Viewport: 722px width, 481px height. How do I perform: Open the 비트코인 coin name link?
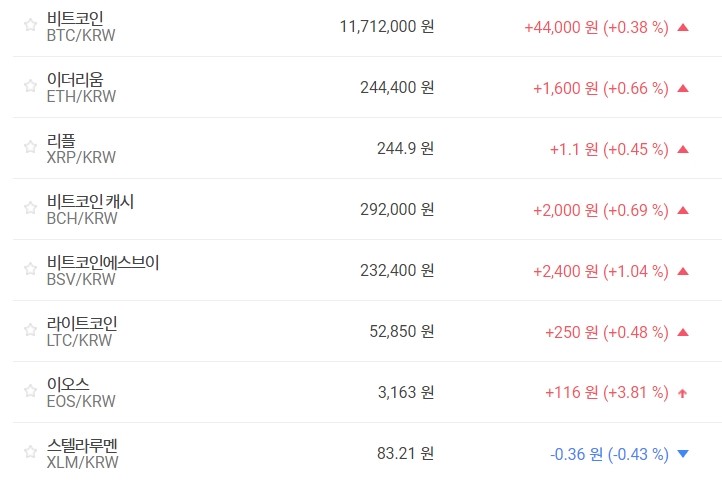(x=75, y=18)
